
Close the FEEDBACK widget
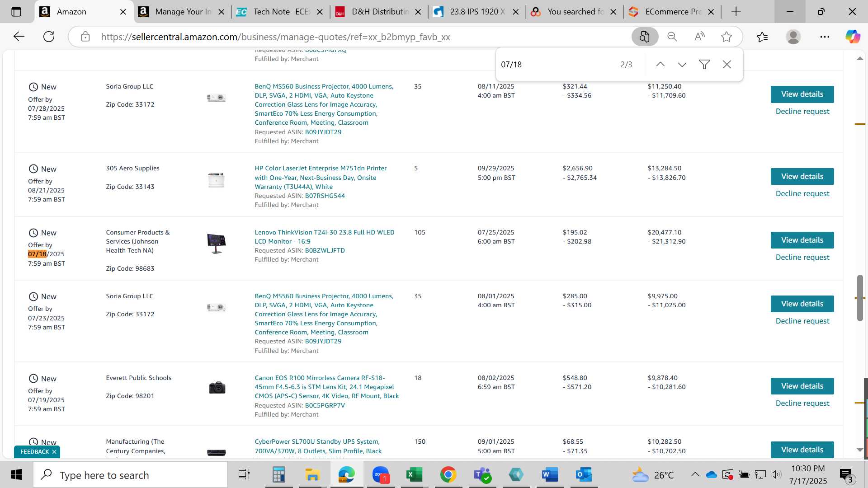pyautogui.click(x=54, y=452)
